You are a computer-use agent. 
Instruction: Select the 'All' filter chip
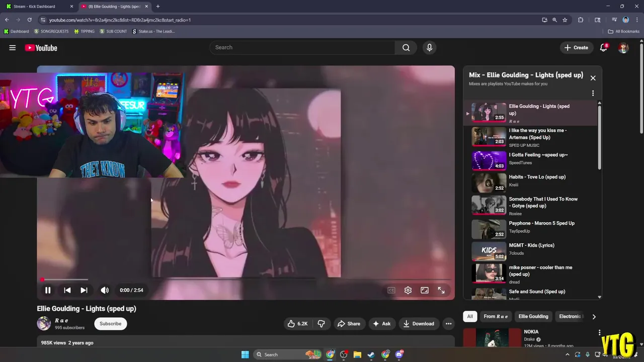pos(470,316)
